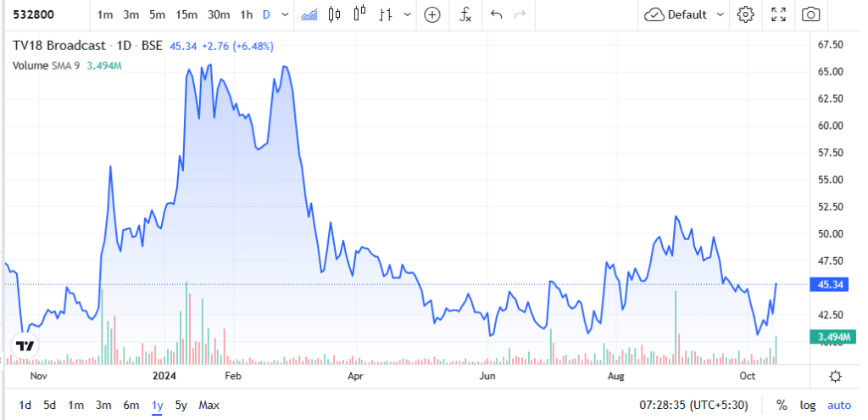Viewport: 868px width, 420px height.
Task: Select the 30m interval
Action: [x=219, y=15]
